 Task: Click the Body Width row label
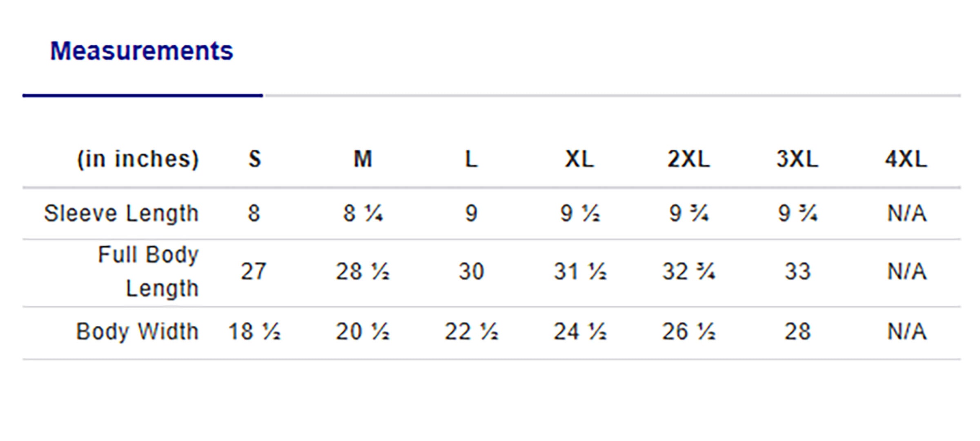click(137, 331)
